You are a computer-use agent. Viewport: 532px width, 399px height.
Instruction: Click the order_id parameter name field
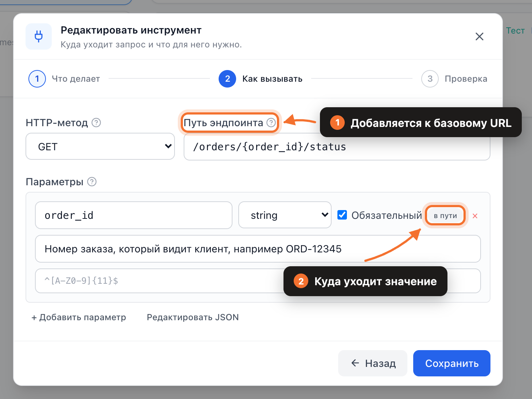(x=134, y=215)
